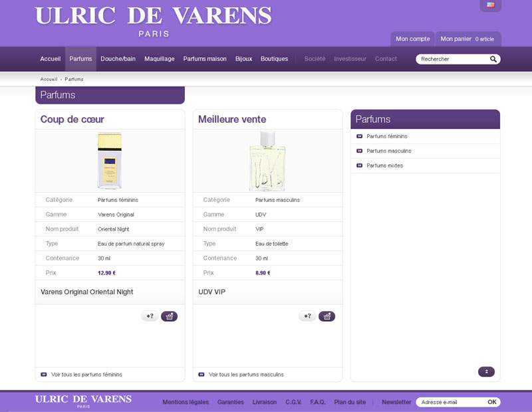532x412 pixels.
Task: Click the newsletter OK button
Action: click(x=492, y=402)
